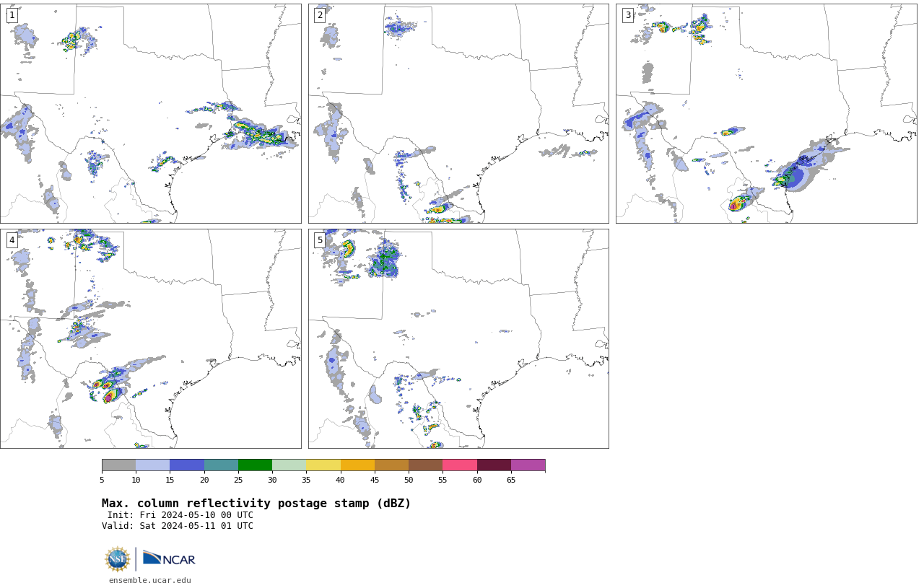This screenshot has height=588, width=924.
Task: Open ensemble member 4 reflectivity map
Action: [150, 338]
